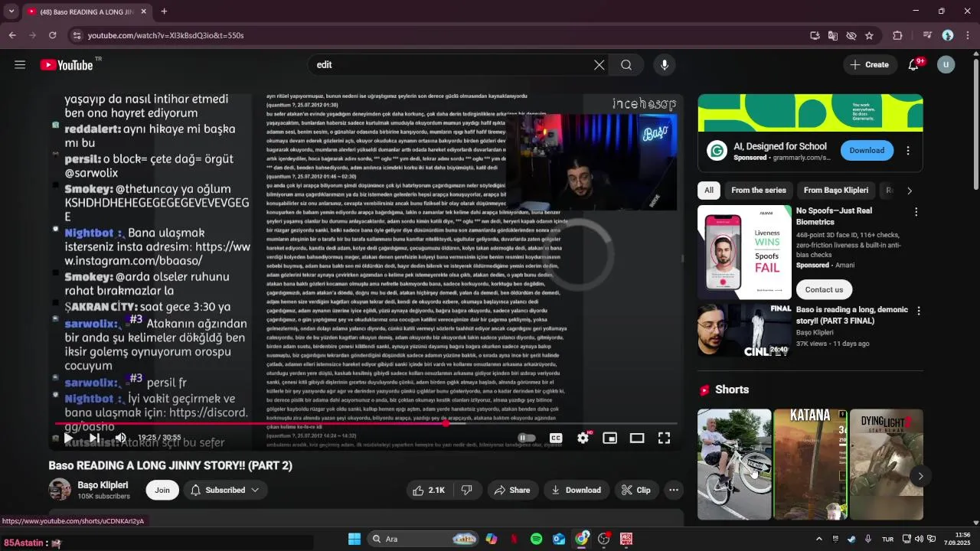Open the Chrome media controls icon
This screenshot has width=980, height=551.
tap(927, 35)
